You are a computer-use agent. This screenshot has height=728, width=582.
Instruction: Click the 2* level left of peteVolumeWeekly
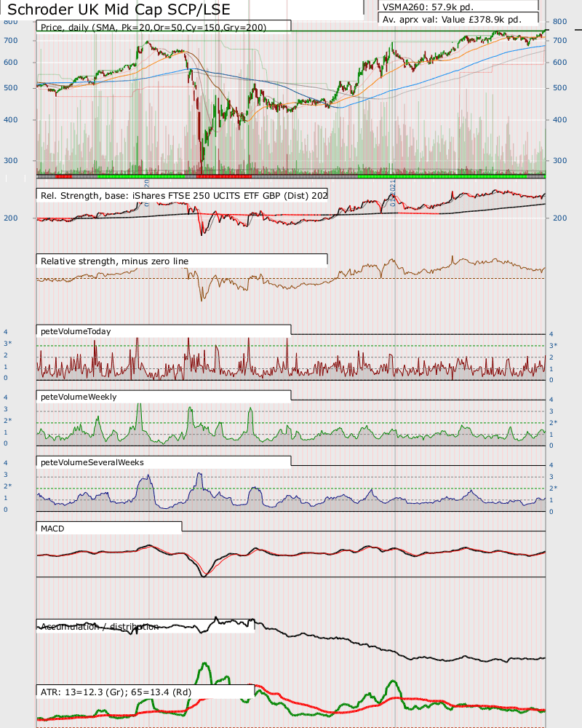click(7, 421)
